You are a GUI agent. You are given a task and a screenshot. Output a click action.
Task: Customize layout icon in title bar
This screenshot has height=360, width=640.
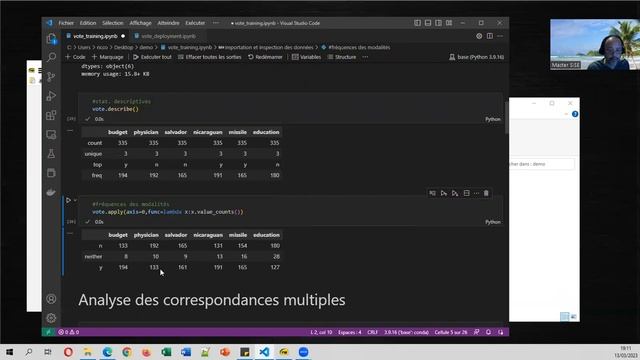coord(449,23)
